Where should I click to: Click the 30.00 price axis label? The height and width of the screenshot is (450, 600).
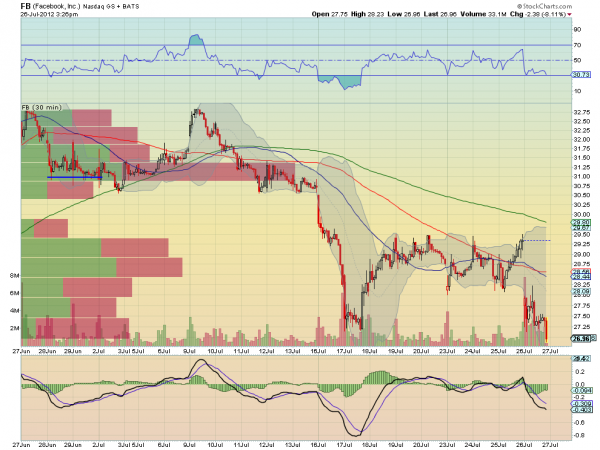(x=581, y=214)
